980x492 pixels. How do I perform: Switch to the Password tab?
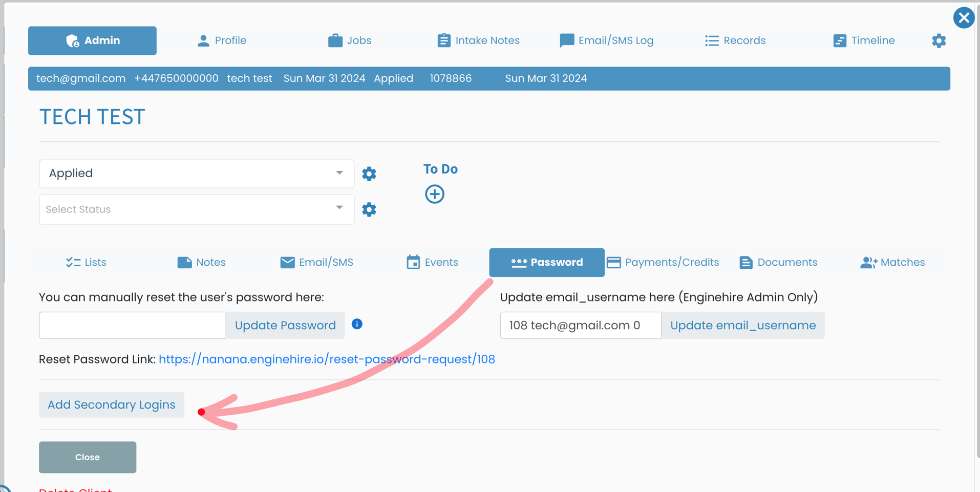[546, 262]
